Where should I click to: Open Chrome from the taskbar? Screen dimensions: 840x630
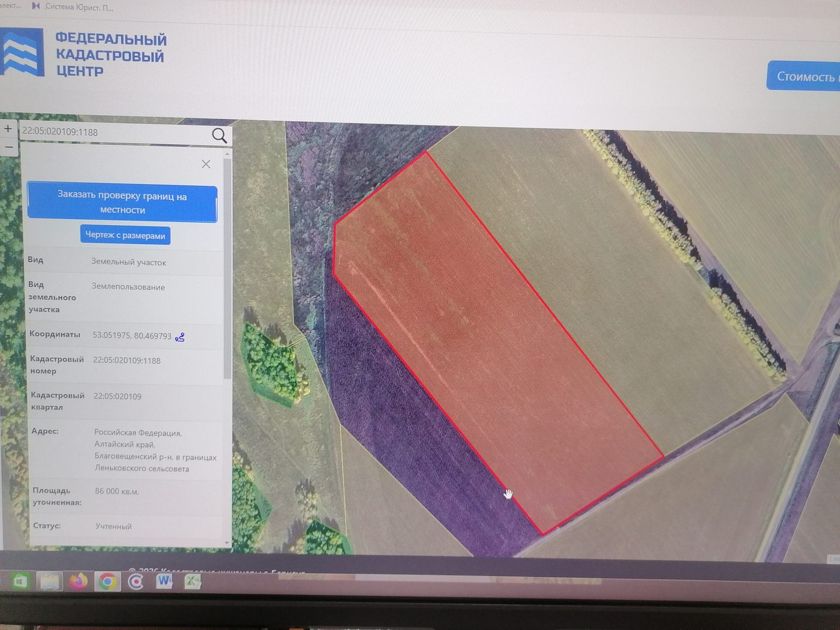pos(107,581)
